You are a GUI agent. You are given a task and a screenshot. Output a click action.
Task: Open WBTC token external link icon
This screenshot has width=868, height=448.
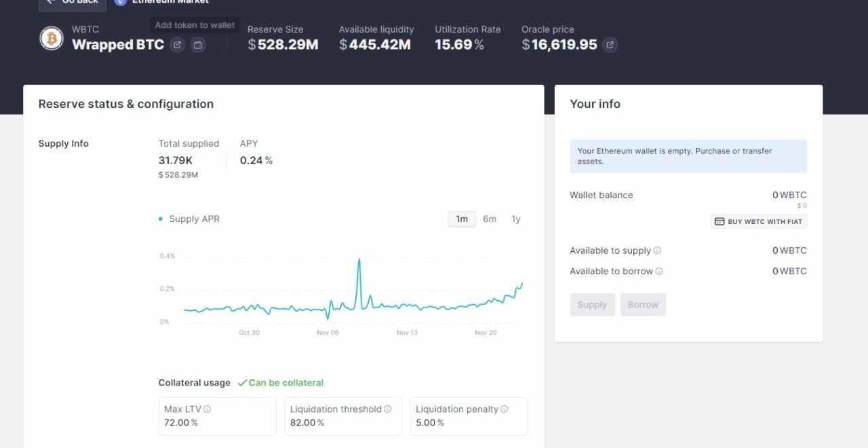click(177, 45)
